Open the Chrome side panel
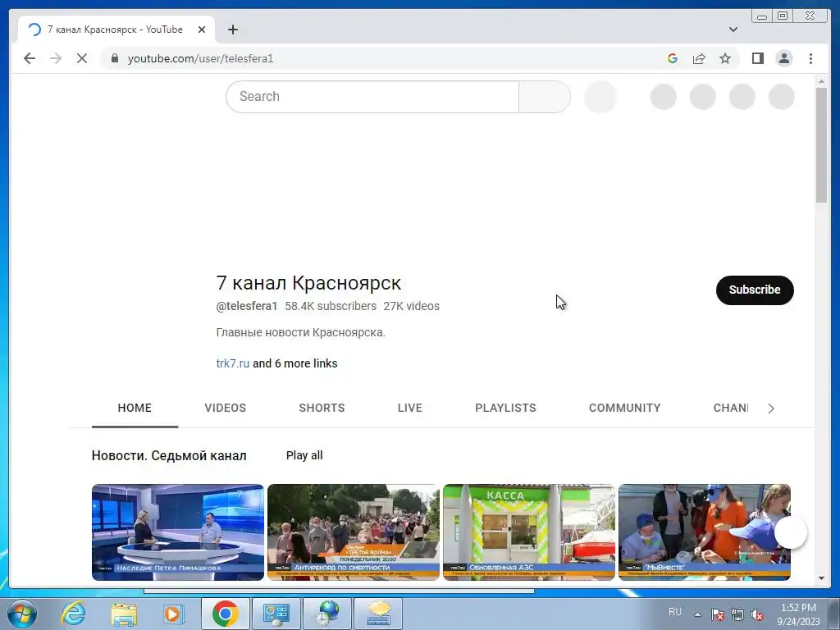The image size is (840, 630). 757,58
